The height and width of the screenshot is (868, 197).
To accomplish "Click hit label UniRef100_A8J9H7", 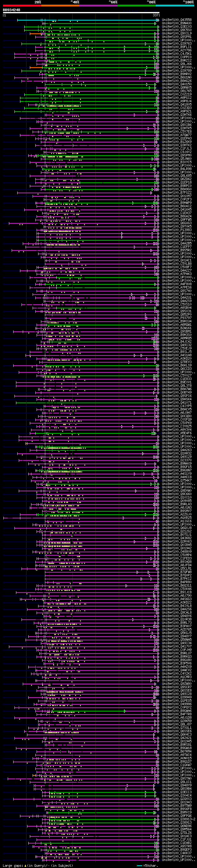I will (177, 413).
